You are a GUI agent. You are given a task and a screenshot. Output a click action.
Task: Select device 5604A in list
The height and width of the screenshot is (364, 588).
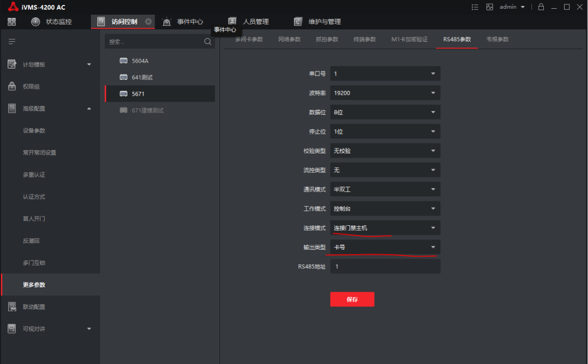tap(140, 61)
